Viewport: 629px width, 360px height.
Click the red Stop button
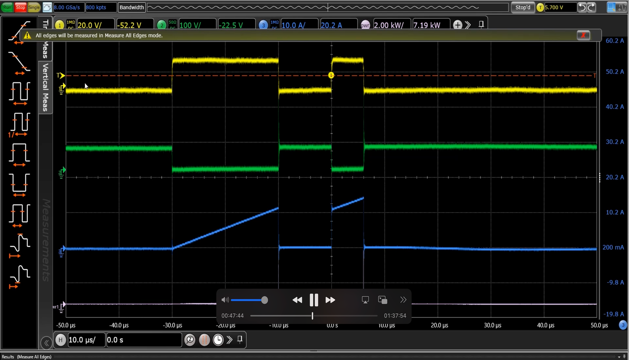[x=20, y=7]
